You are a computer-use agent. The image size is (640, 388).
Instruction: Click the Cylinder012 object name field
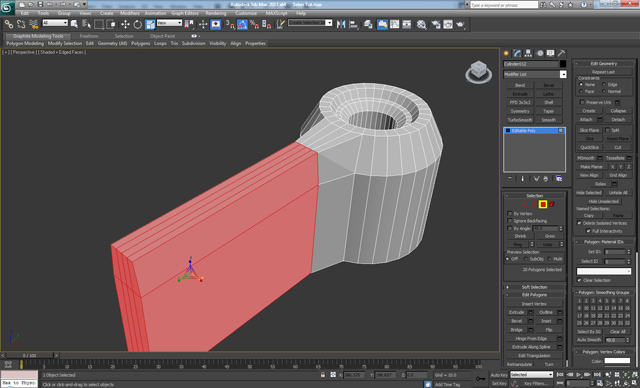[531, 64]
